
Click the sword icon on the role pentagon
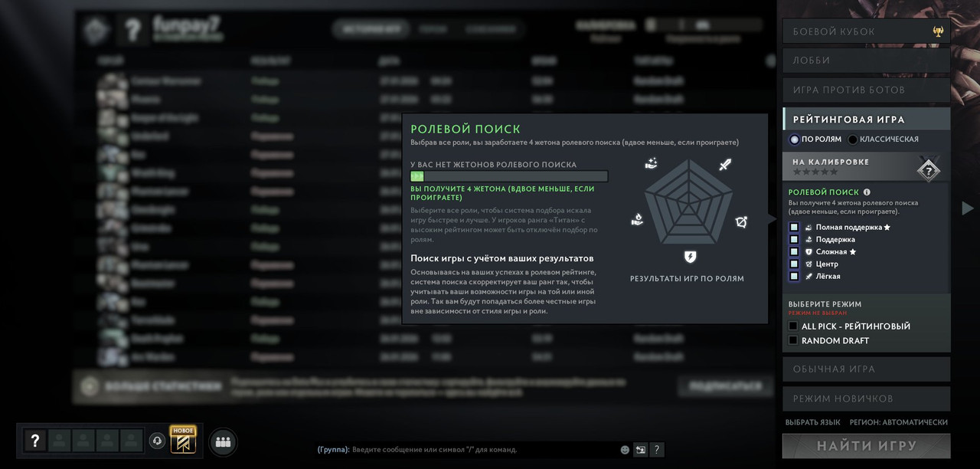pyautogui.click(x=725, y=164)
